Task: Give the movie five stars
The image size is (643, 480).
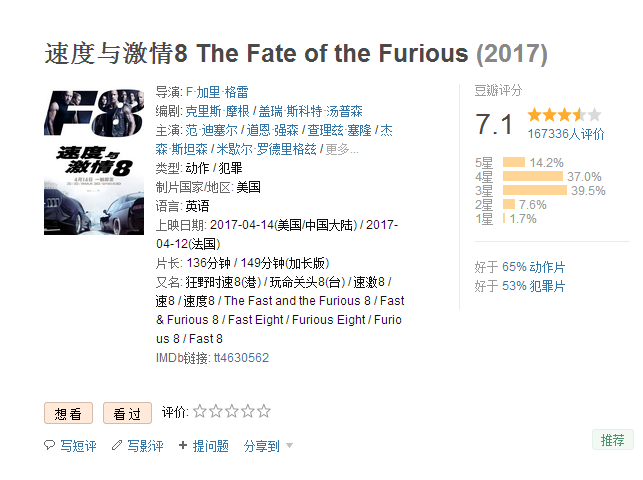Action: point(264,411)
